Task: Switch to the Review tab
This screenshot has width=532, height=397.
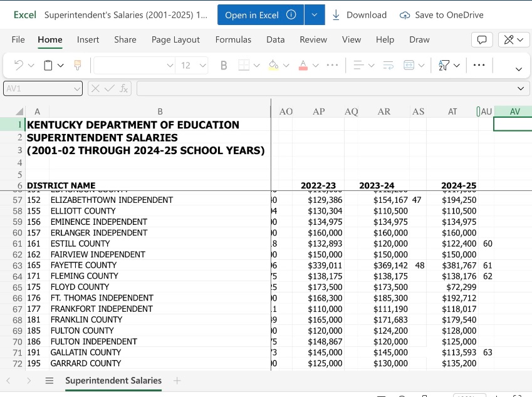Action: pos(313,39)
